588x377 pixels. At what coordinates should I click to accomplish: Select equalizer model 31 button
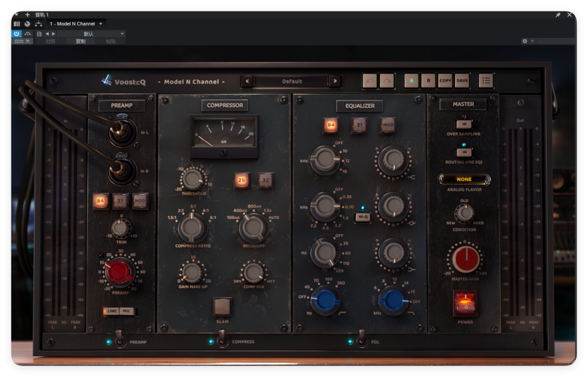359,125
